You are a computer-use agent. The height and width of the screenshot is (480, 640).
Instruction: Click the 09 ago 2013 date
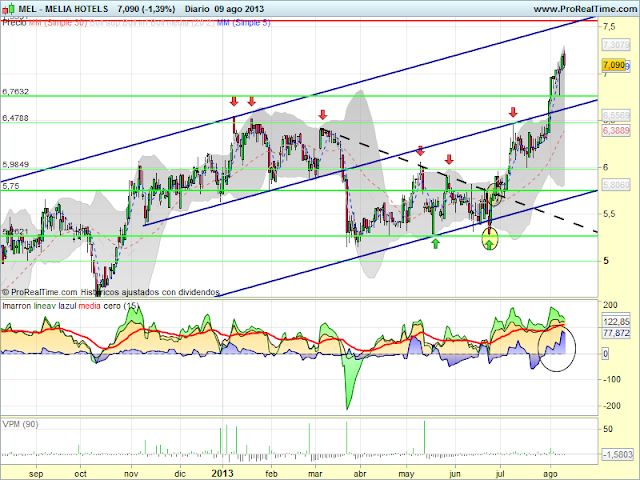click(x=240, y=9)
